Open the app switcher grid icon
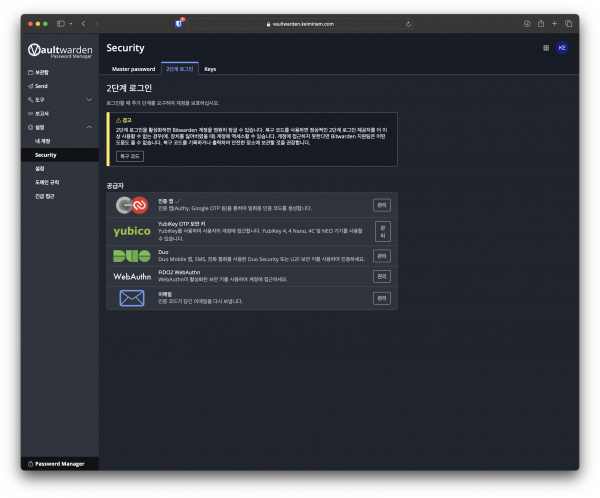 click(545, 47)
